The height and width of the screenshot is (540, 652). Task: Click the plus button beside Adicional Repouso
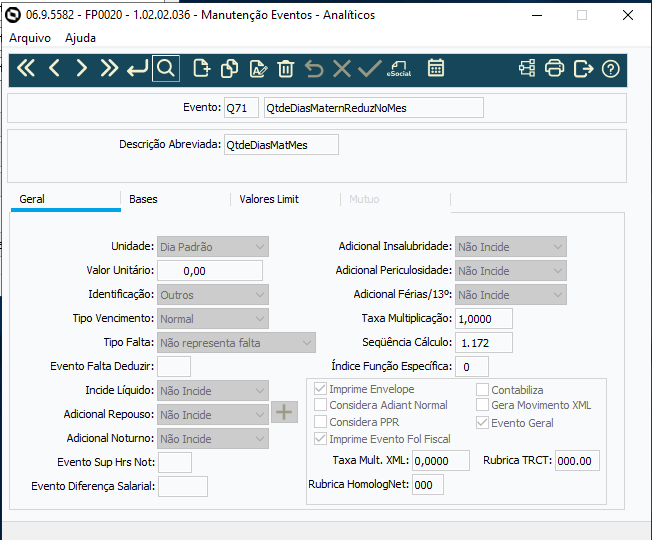[x=284, y=412]
